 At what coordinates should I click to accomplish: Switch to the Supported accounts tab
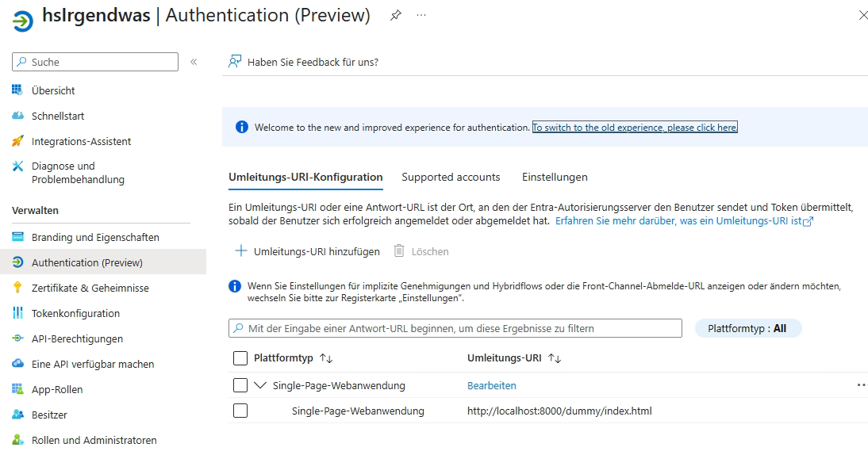(451, 177)
